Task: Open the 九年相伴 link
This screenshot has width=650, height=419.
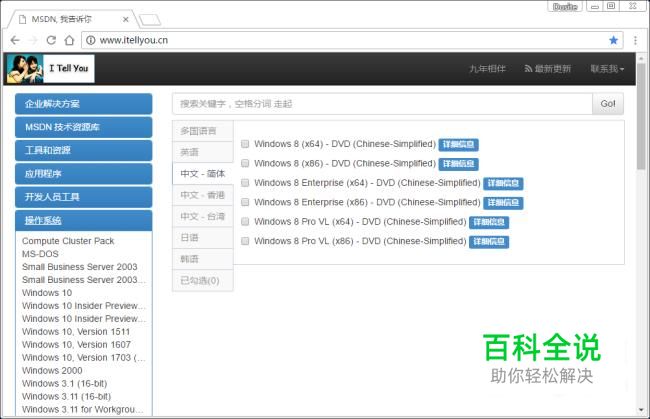Action: 487,69
